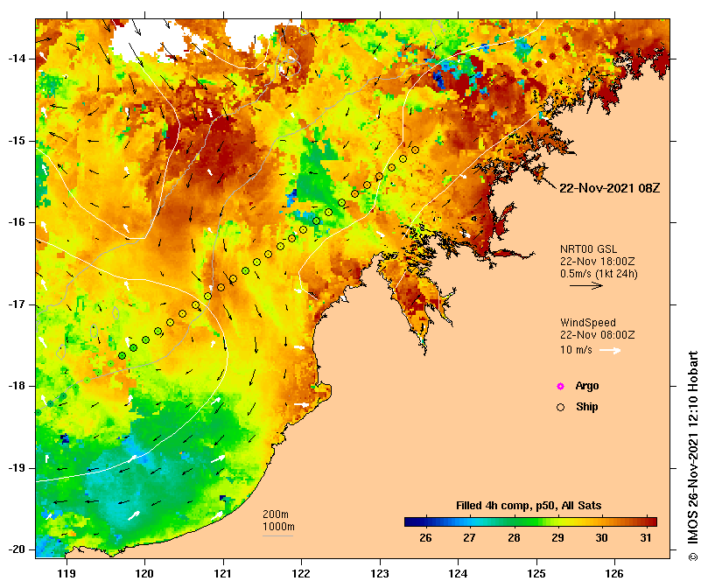Click longitude axis label 124
Screen dimensions: 708x588
click(459, 574)
